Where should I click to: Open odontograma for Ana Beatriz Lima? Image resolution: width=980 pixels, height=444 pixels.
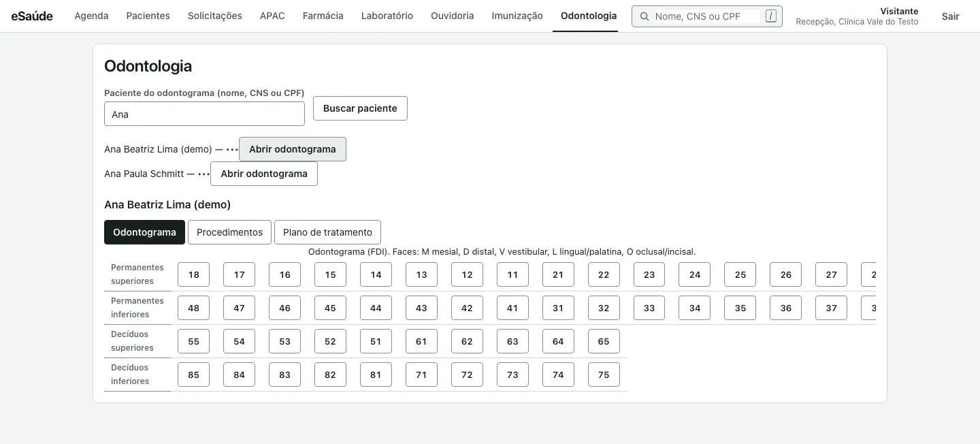click(x=293, y=149)
